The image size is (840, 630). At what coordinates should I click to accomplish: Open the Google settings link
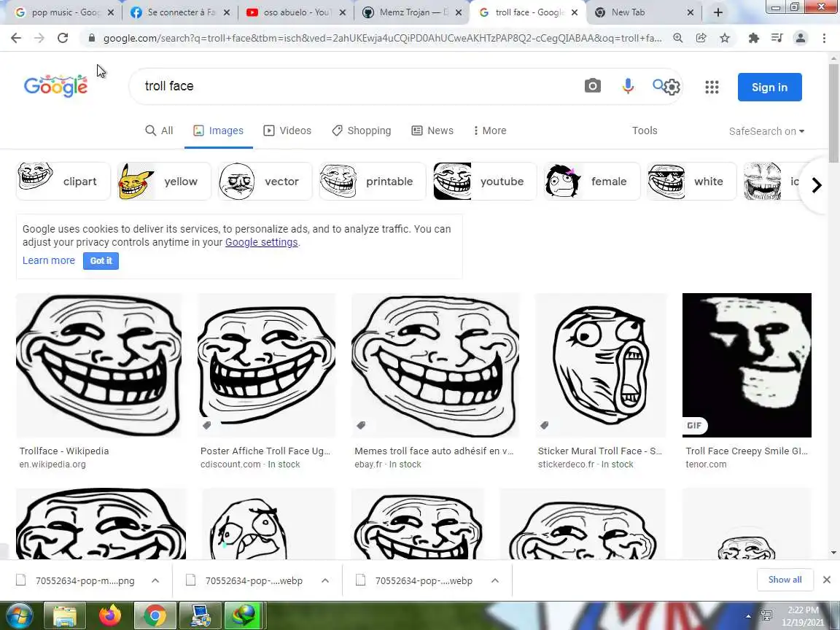point(262,242)
